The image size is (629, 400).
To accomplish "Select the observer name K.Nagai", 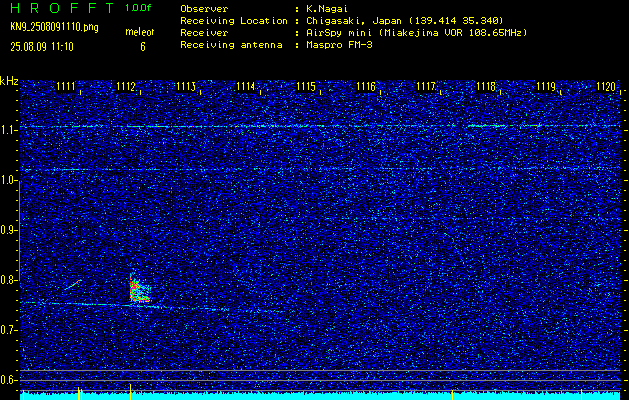I will (x=327, y=8).
